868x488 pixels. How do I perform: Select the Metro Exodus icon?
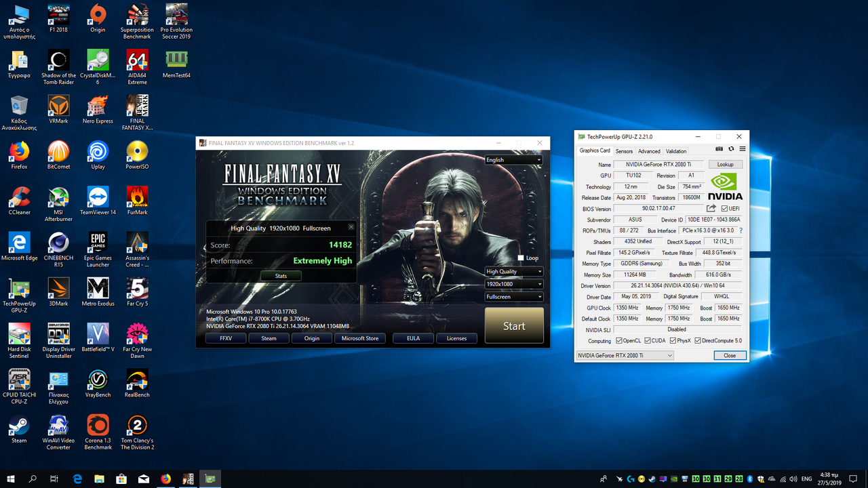tap(98, 292)
